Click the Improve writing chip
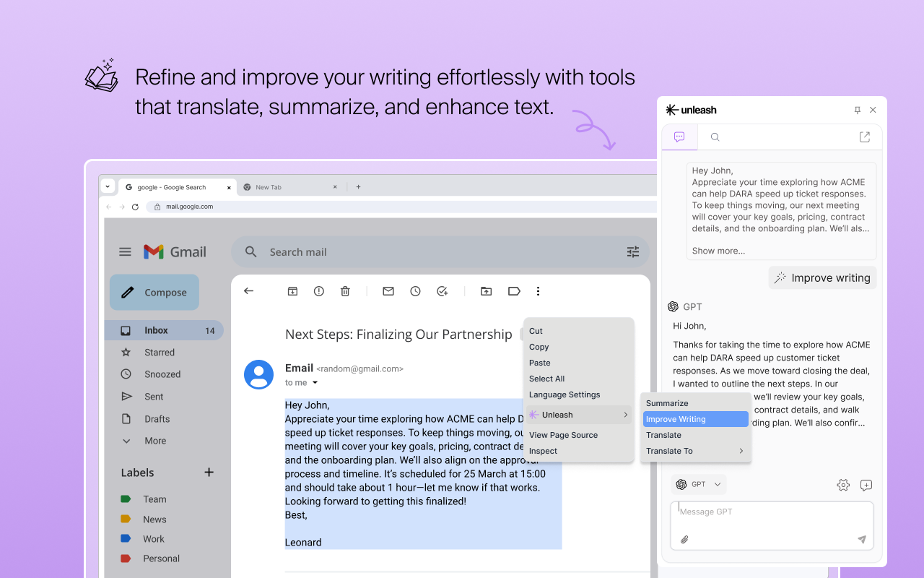This screenshot has height=578, width=924. coord(822,277)
